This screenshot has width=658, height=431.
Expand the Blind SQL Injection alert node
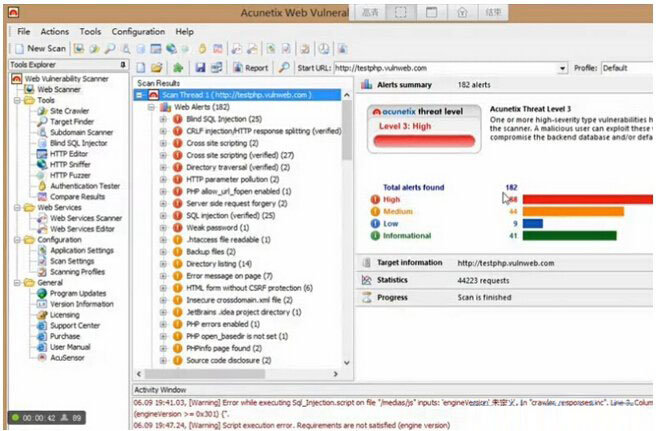click(163, 119)
